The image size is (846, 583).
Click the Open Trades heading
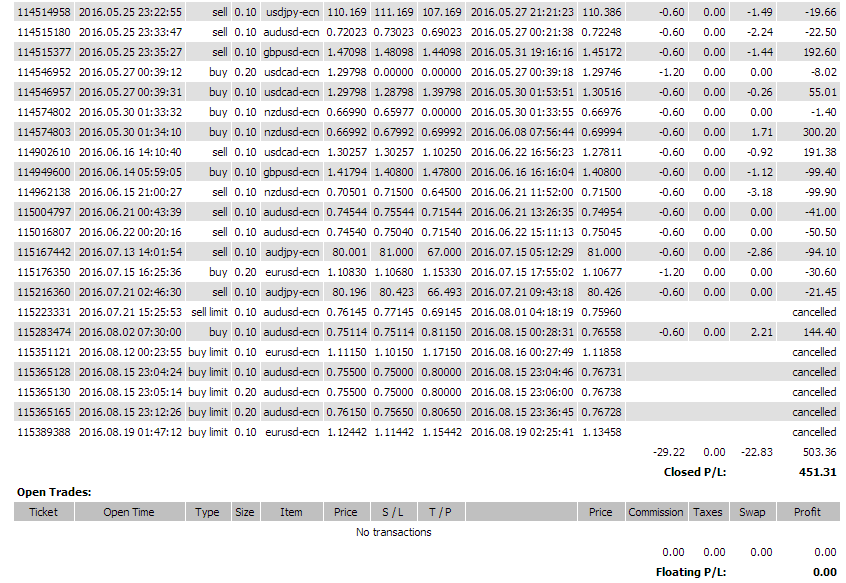pos(54,492)
